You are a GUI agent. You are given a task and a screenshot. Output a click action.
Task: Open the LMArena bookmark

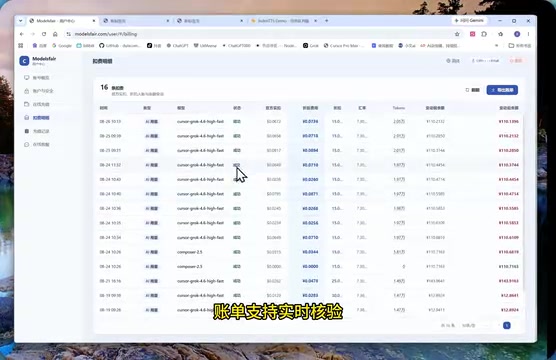point(205,45)
